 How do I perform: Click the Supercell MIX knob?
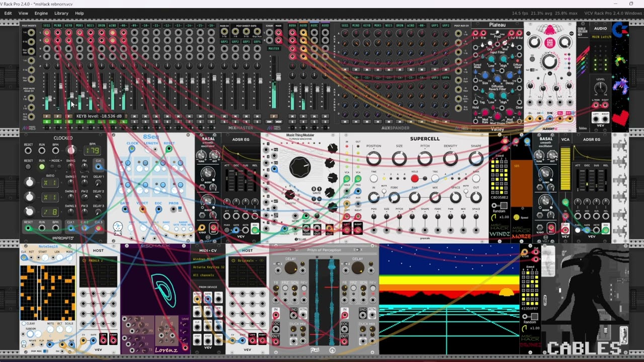[435, 197]
